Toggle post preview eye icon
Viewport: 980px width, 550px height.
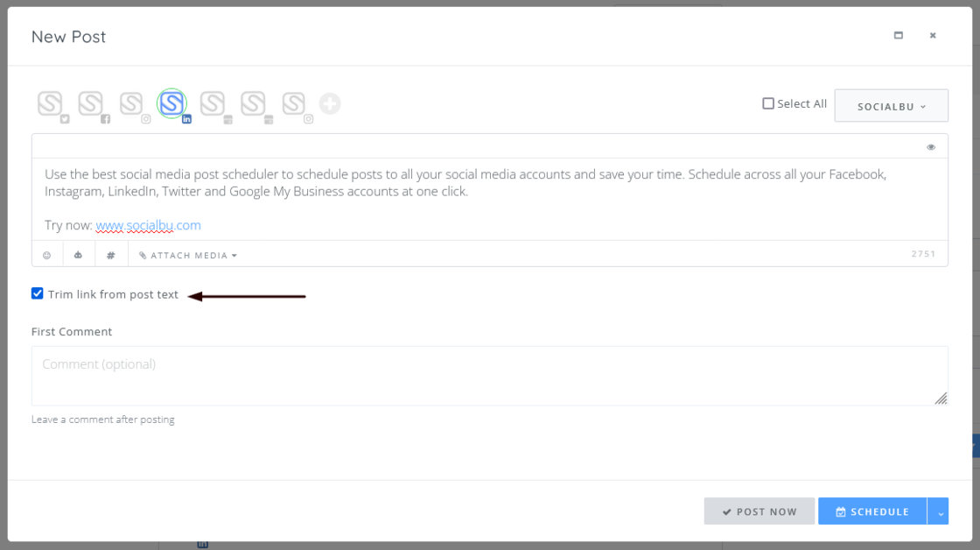931,147
